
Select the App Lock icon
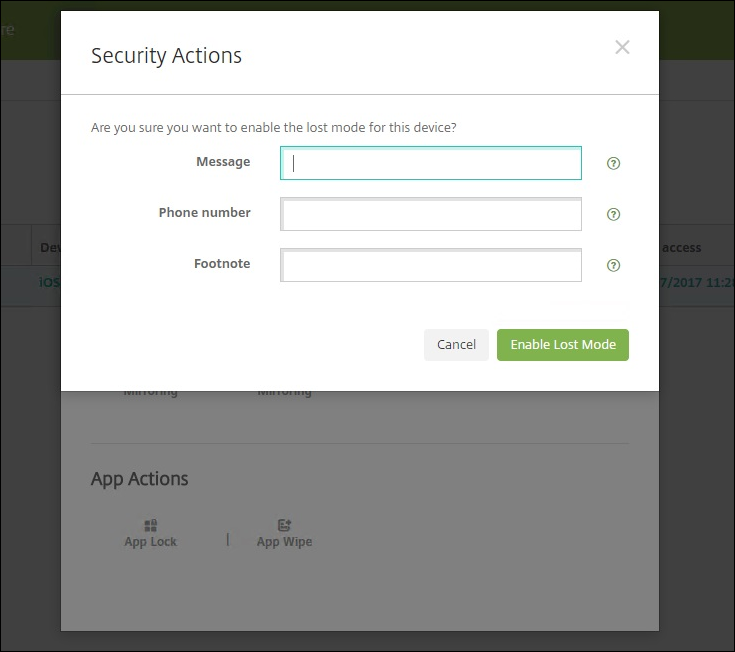(x=150, y=526)
